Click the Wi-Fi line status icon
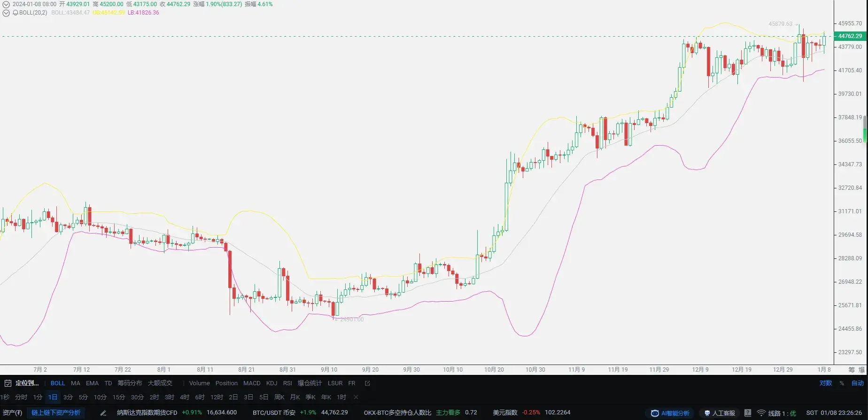Viewport: 868px width, 420px height. tap(761, 413)
